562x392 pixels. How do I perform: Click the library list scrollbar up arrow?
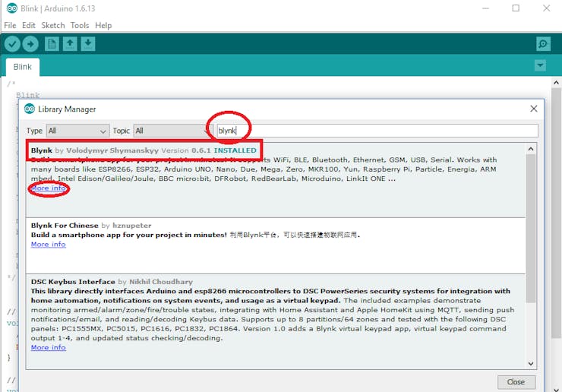pos(531,149)
